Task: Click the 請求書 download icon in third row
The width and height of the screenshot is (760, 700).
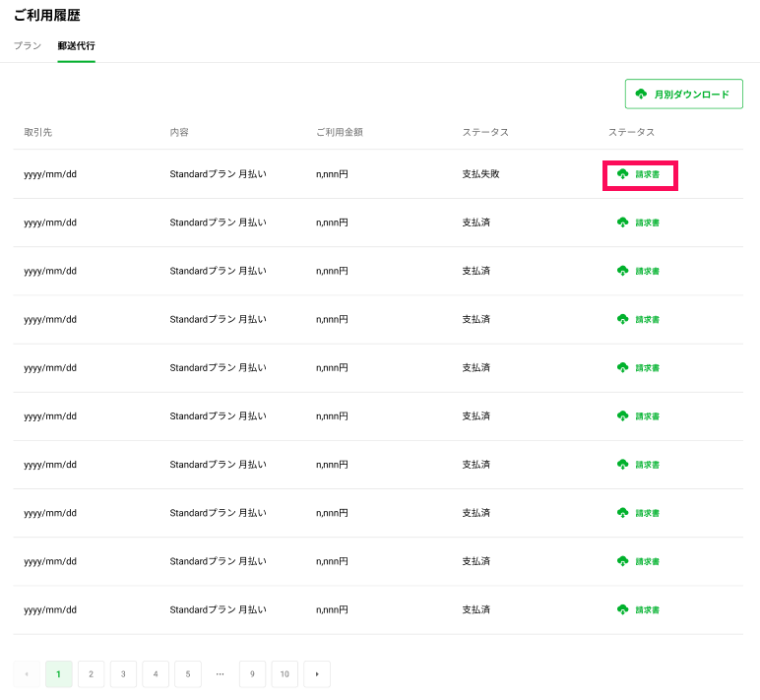Action: 622,271
